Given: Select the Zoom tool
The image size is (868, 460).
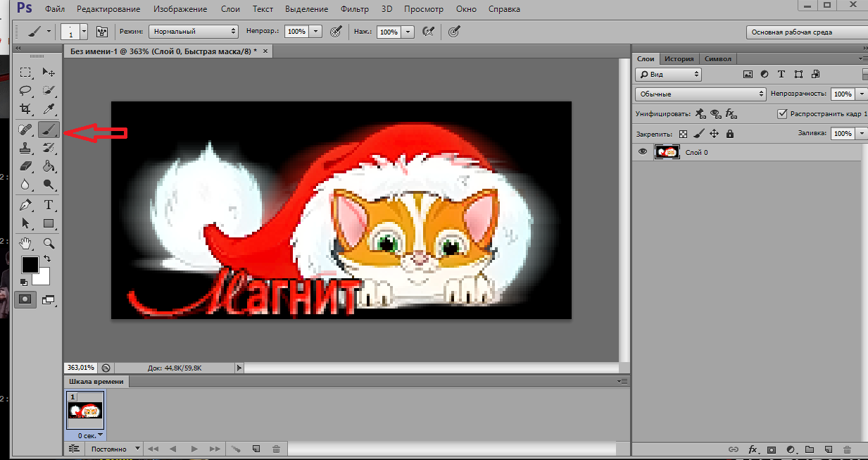Looking at the screenshot, I should (49, 243).
